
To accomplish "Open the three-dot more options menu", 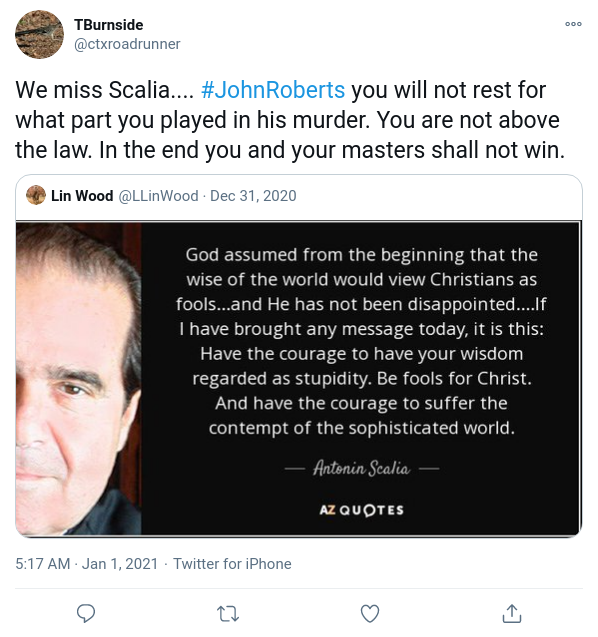I will click(573, 24).
